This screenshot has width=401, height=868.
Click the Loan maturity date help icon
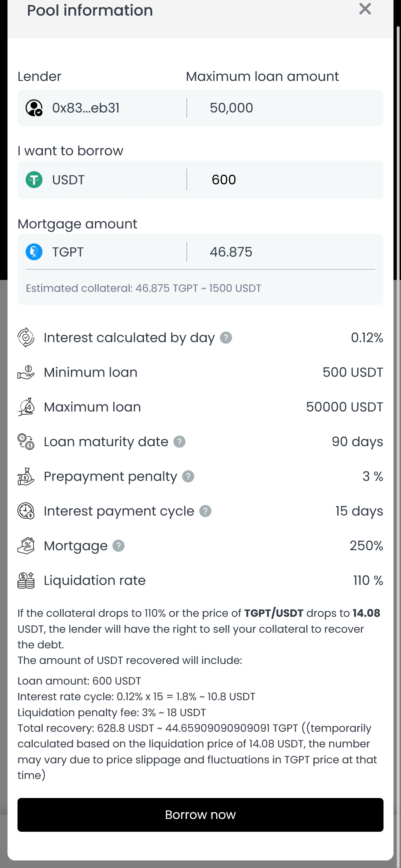179,442
